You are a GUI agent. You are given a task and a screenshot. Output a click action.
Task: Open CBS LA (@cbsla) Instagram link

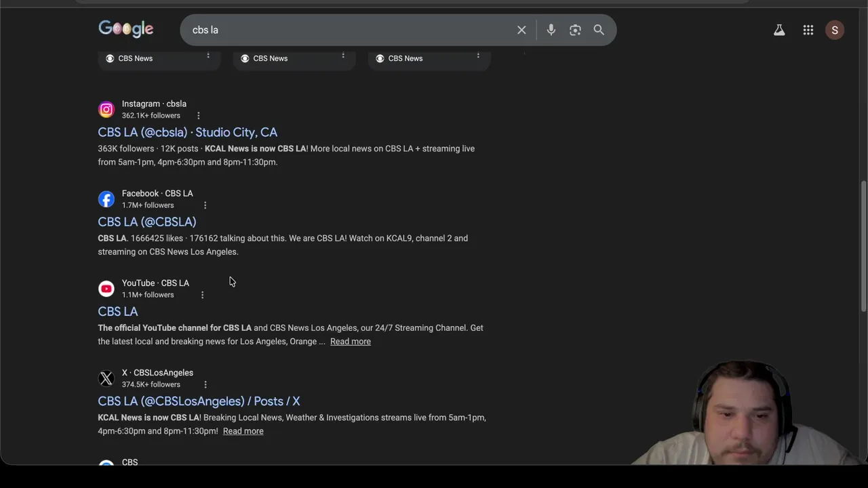[x=187, y=132]
